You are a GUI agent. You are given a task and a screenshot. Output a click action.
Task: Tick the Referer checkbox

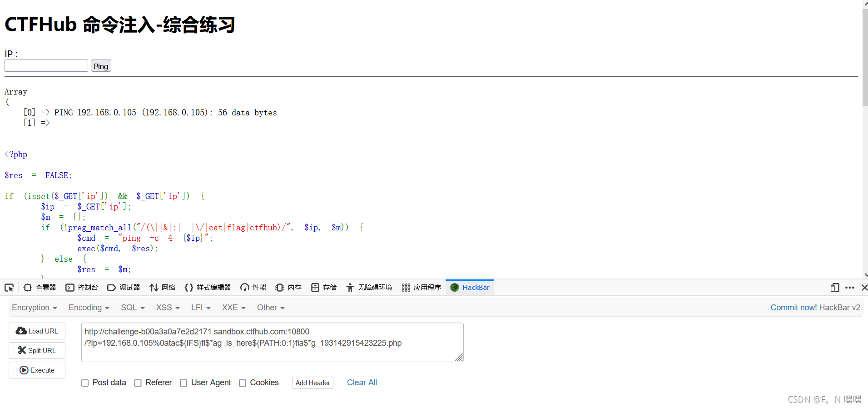[138, 383]
